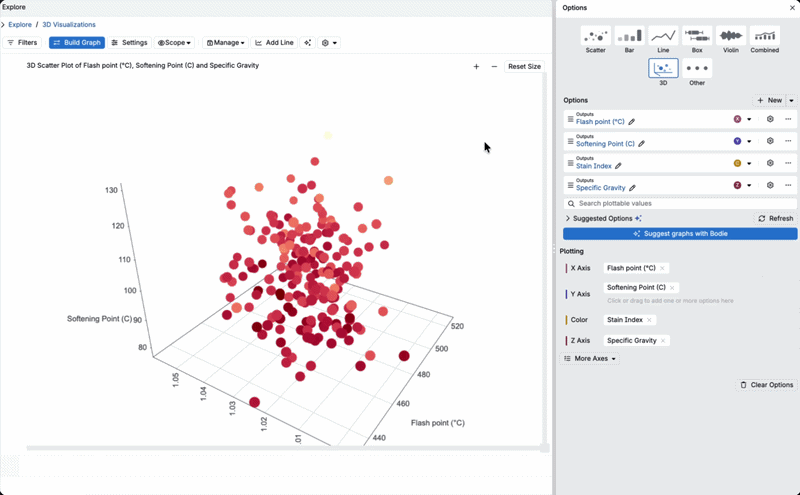Open gear settings for Stain Index row
Image resolution: width=800 pixels, height=495 pixels.
pos(770,163)
